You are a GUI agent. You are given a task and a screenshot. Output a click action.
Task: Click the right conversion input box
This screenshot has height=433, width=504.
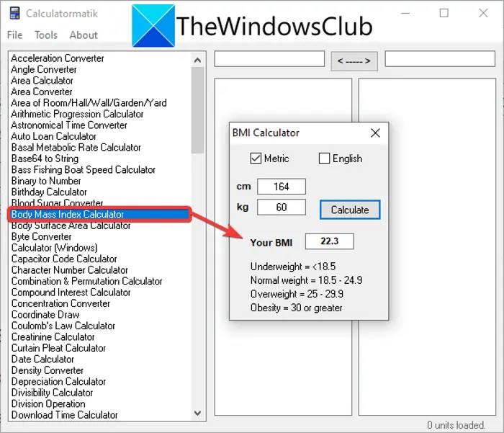click(x=440, y=58)
